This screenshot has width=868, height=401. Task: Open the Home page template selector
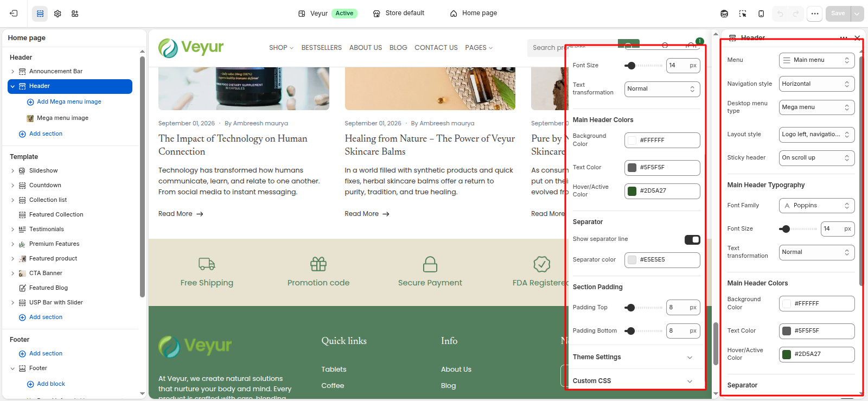pos(474,14)
